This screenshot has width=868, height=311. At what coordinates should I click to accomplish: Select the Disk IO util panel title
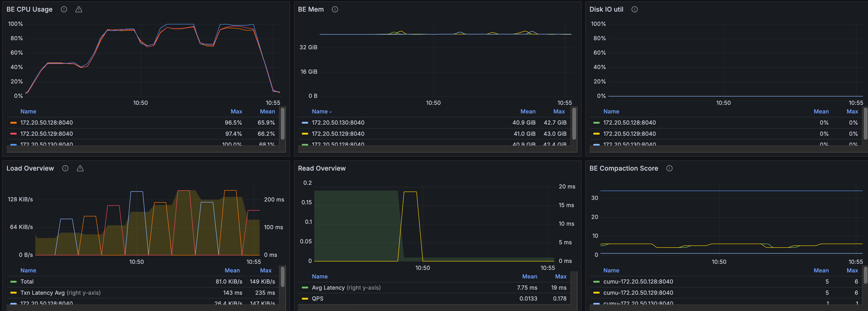click(x=606, y=9)
